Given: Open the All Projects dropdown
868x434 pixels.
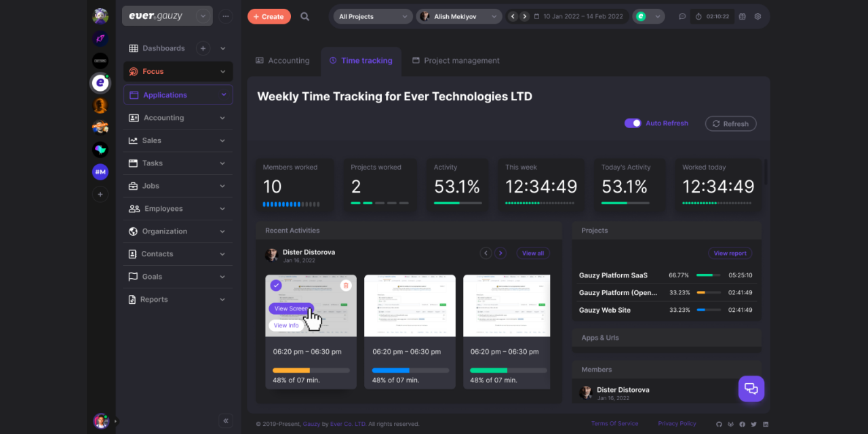Looking at the screenshot, I should 372,16.
